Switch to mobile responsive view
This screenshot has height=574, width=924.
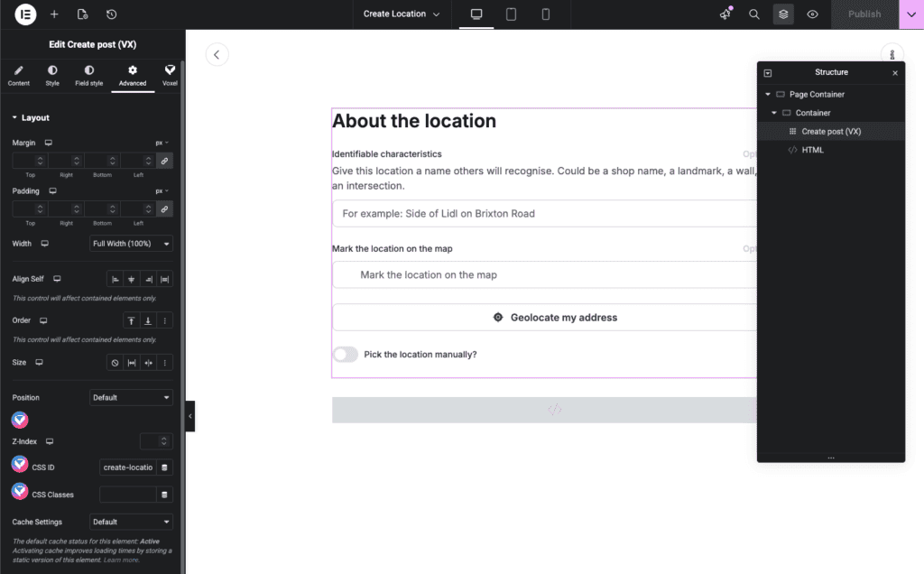(x=546, y=14)
